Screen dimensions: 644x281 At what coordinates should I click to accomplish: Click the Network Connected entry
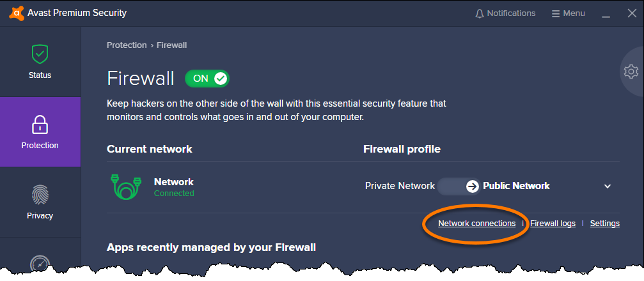pos(174,187)
